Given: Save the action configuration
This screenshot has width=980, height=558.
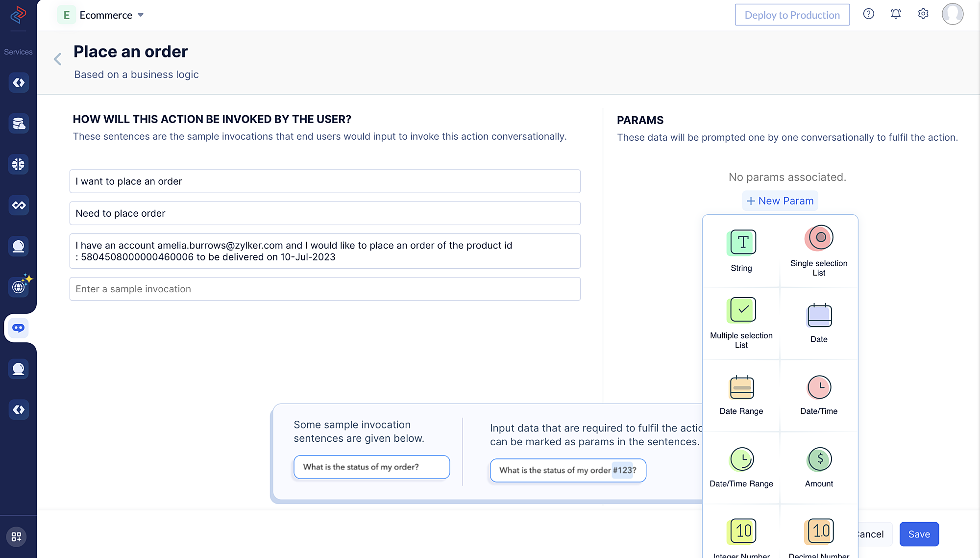Looking at the screenshot, I should tap(919, 534).
